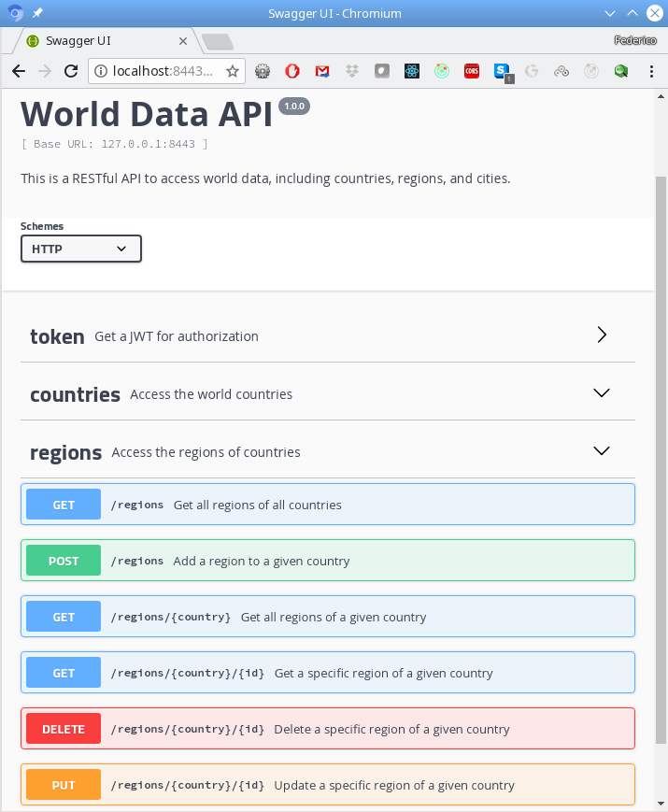Click the scrollbar down arrow
The width and height of the screenshot is (668, 812).
click(x=661, y=804)
